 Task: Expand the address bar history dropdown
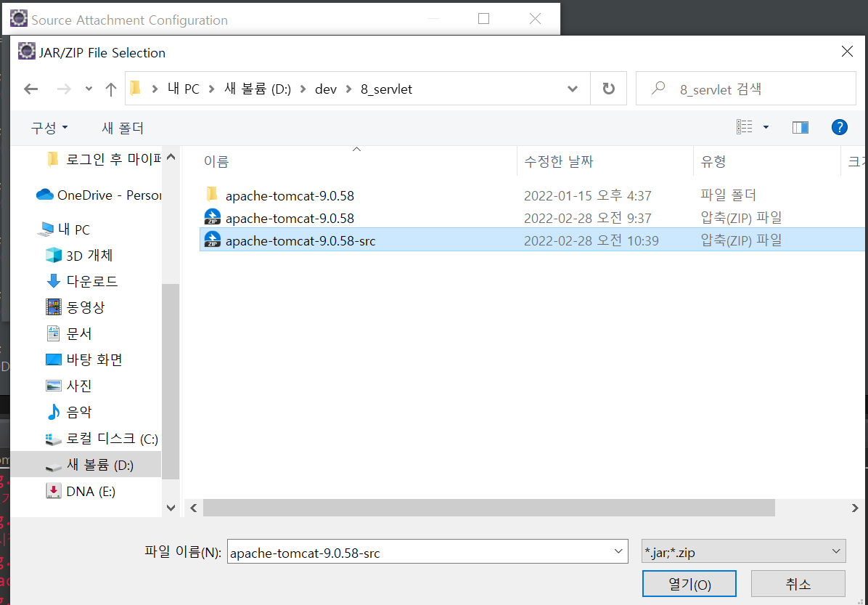point(573,89)
